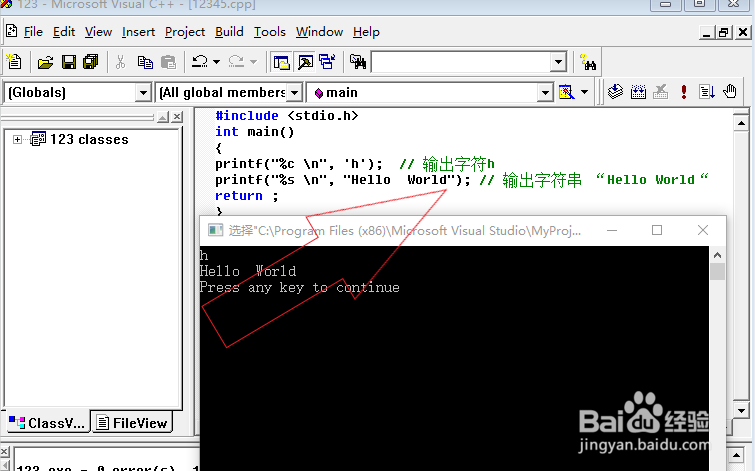This screenshot has width=755, height=471.
Task: Close the workspace panel with its X button
Action: click(x=177, y=117)
